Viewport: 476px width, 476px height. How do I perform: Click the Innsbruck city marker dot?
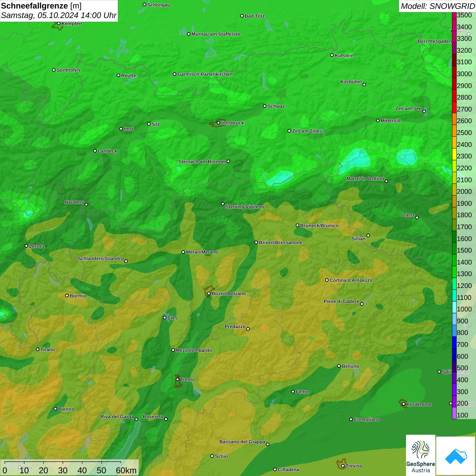pyautogui.click(x=219, y=123)
